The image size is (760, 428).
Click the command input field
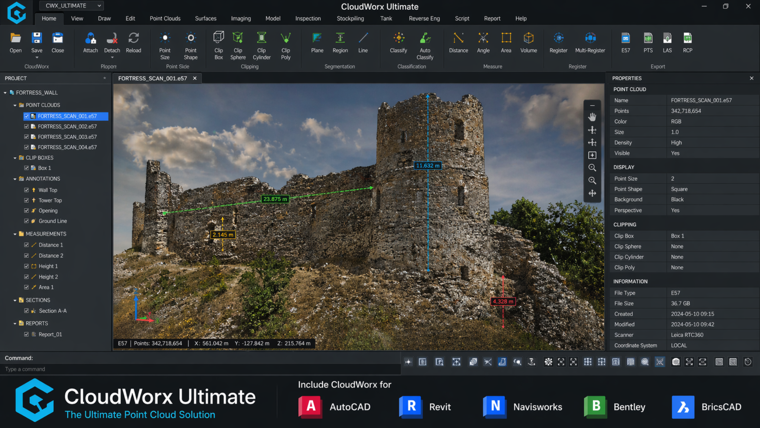(201, 369)
